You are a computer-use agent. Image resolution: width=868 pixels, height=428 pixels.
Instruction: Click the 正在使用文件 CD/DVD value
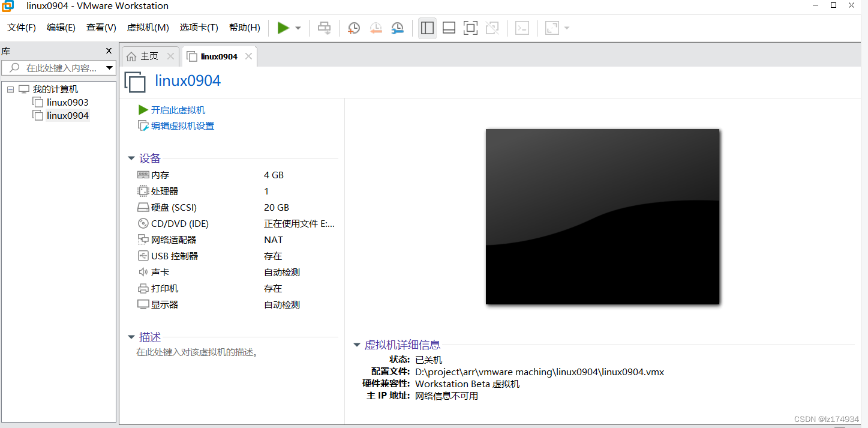(x=299, y=224)
